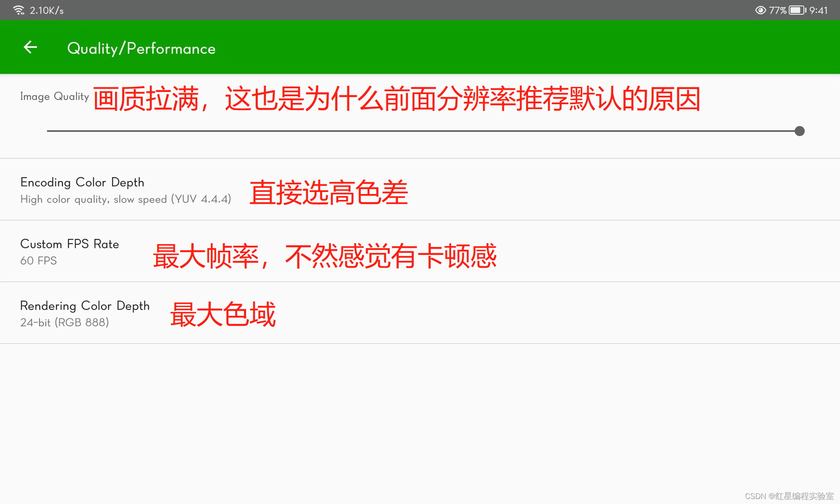Tap the 60 FPS value text
This screenshot has width=840, height=504.
[39, 261]
